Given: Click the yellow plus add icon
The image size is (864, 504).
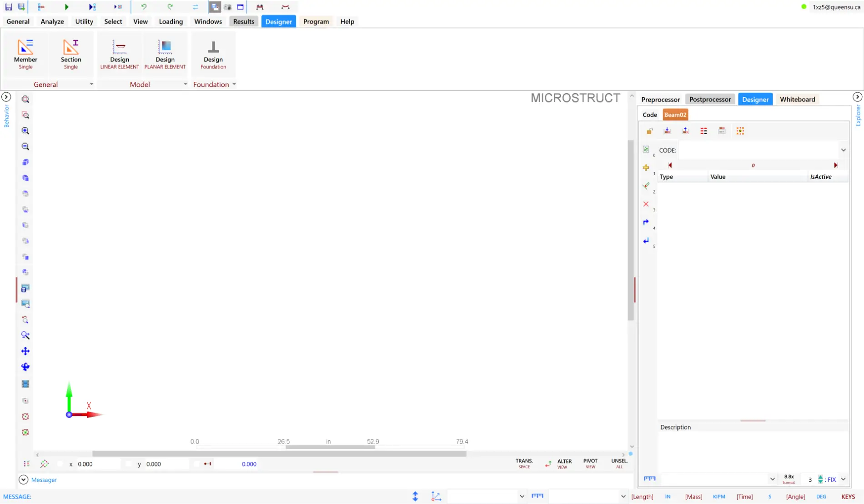Looking at the screenshot, I should coord(646,168).
